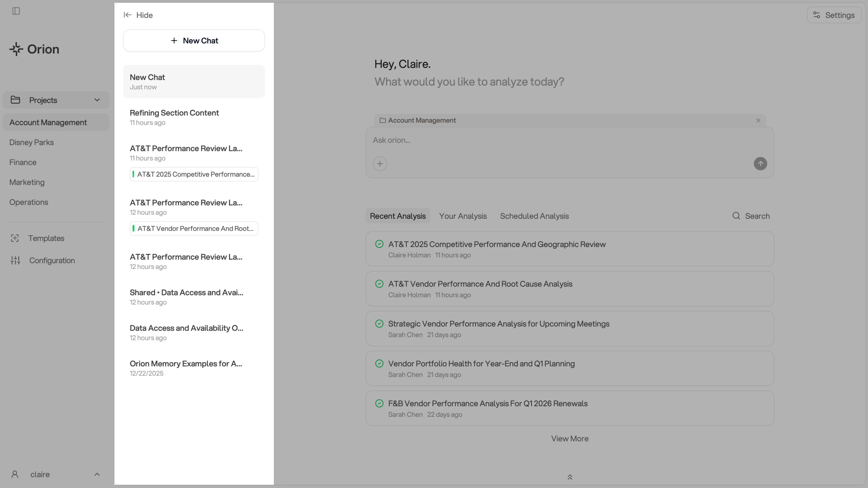This screenshot has width=868, height=488.
Task: Dismiss the Account Management context chip
Action: click(759, 120)
